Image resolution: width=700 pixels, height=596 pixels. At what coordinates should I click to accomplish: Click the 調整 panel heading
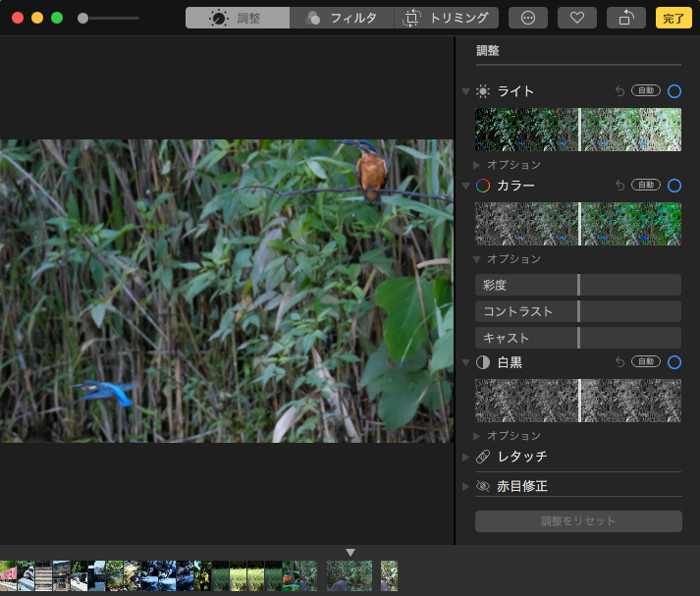point(488,50)
